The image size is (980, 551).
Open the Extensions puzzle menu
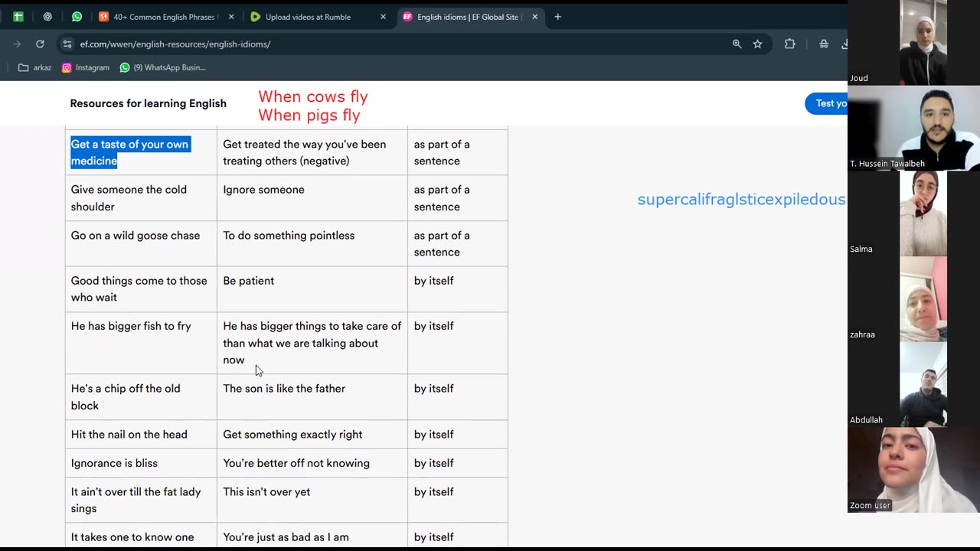click(789, 44)
